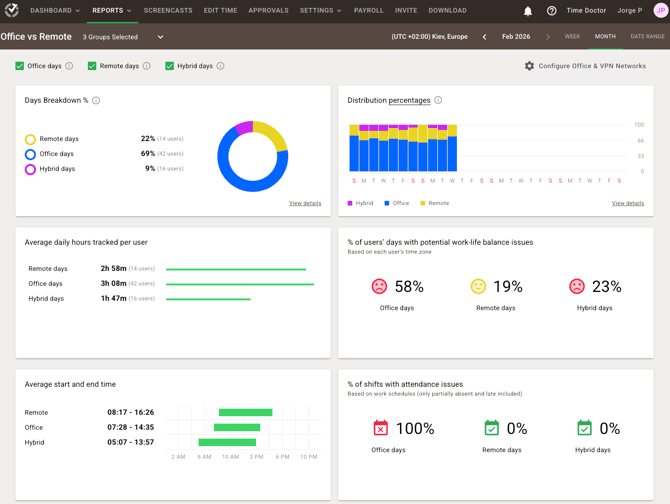This screenshot has height=504, width=670.
Task: Uncheck the Office days checkbox
Action: (x=19, y=66)
